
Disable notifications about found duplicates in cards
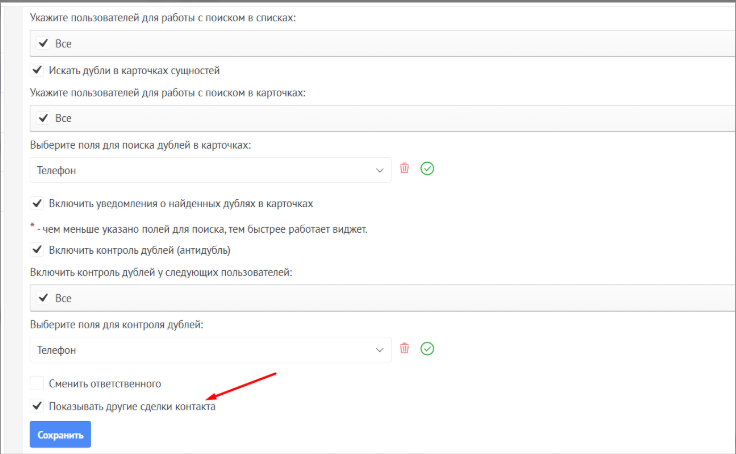[37, 203]
